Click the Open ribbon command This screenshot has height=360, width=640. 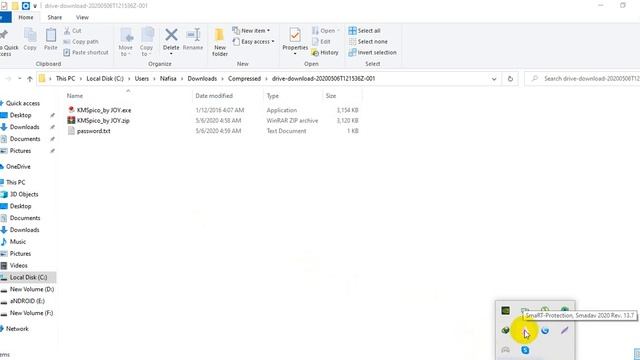coord(326,31)
